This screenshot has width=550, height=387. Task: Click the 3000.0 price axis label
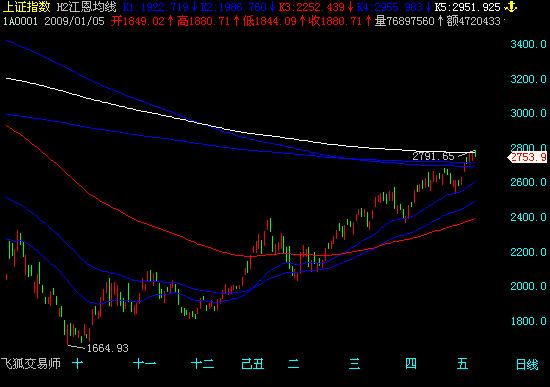[528, 113]
